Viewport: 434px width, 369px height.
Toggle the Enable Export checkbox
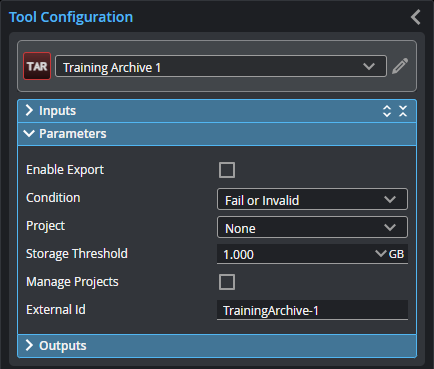point(227,170)
